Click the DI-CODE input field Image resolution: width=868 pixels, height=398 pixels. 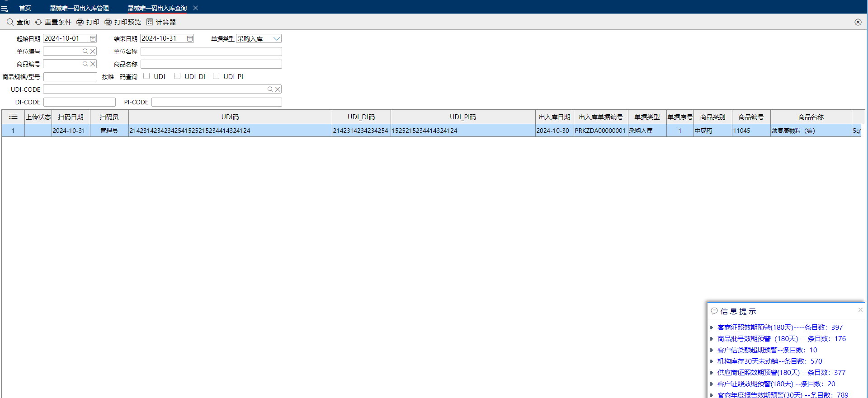point(80,102)
